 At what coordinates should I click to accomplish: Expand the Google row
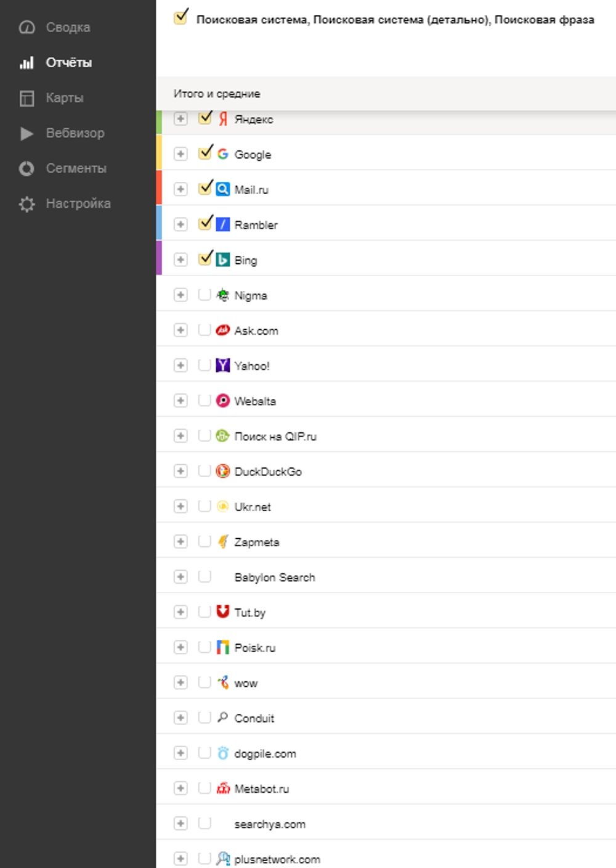[x=180, y=154]
